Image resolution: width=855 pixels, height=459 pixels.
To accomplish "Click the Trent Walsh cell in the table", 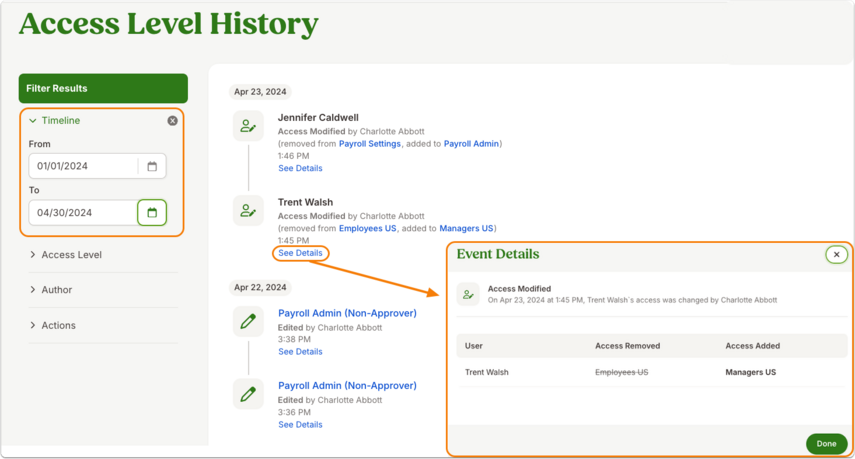I will 486,372.
